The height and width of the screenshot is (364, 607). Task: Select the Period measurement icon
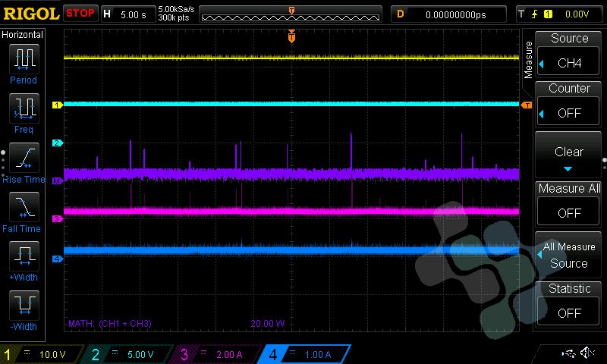[24, 58]
